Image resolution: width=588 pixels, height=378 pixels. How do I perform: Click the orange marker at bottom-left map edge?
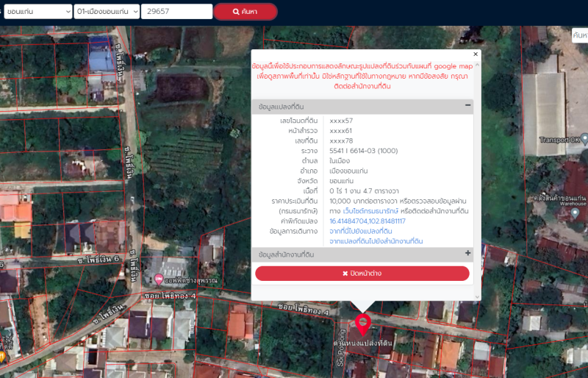[2, 357]
